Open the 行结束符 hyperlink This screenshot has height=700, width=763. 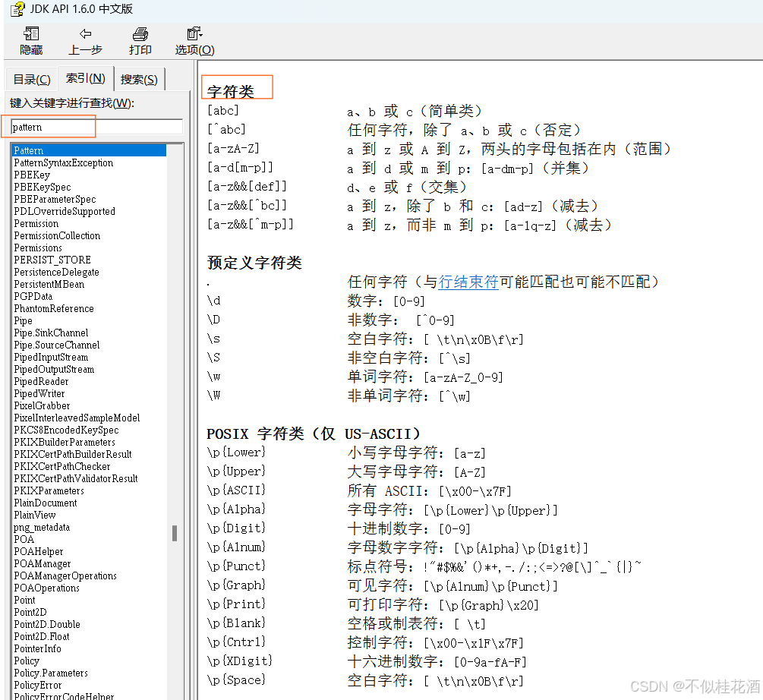coord(468,282)
